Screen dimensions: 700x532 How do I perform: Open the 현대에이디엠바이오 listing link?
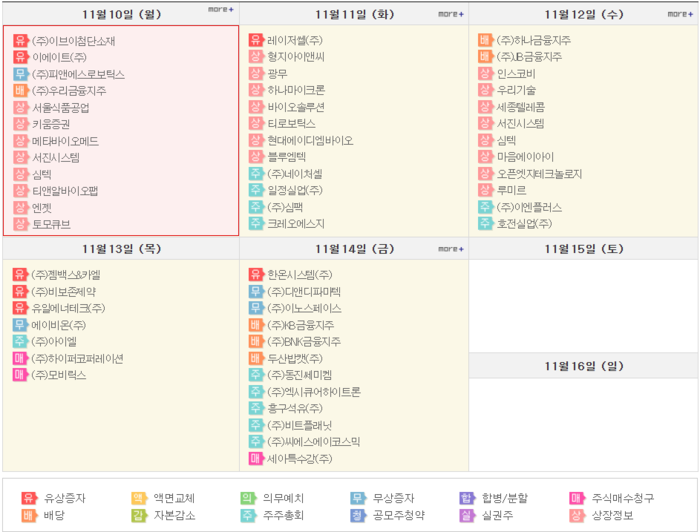pos(310,140)
